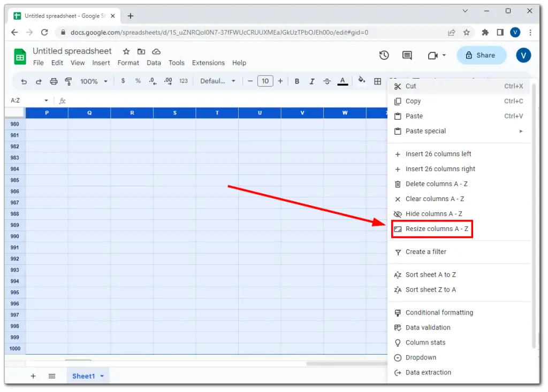Toggle bold formatting
The height and width of the screenshot is (392, 548).
point(296,81)
